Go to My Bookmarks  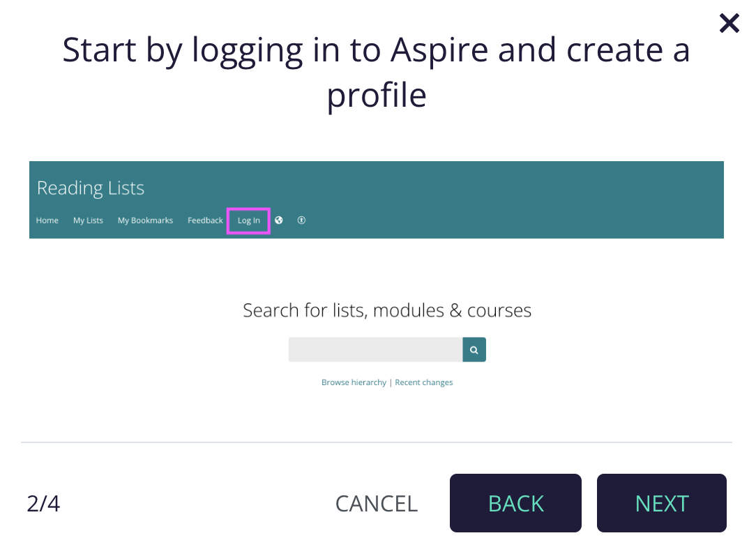145,220
